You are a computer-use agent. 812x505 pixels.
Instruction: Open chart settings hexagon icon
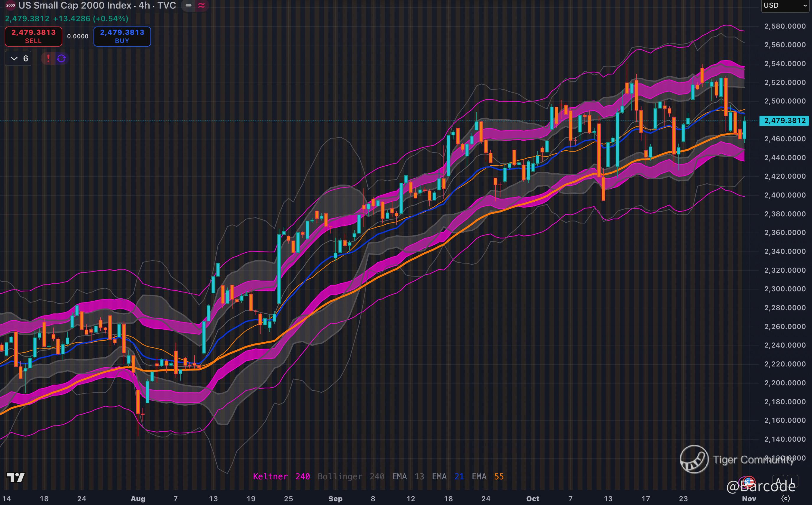point(786,498)
